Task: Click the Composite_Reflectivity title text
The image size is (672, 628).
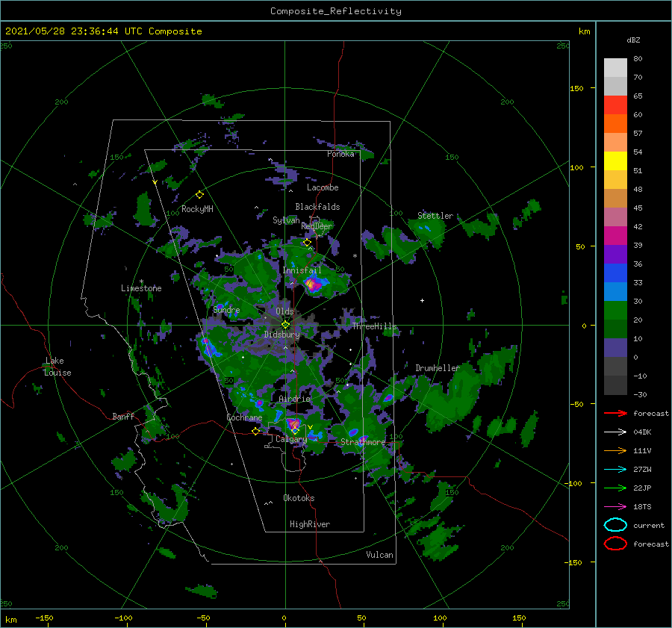Action: (x=335, y=10)
